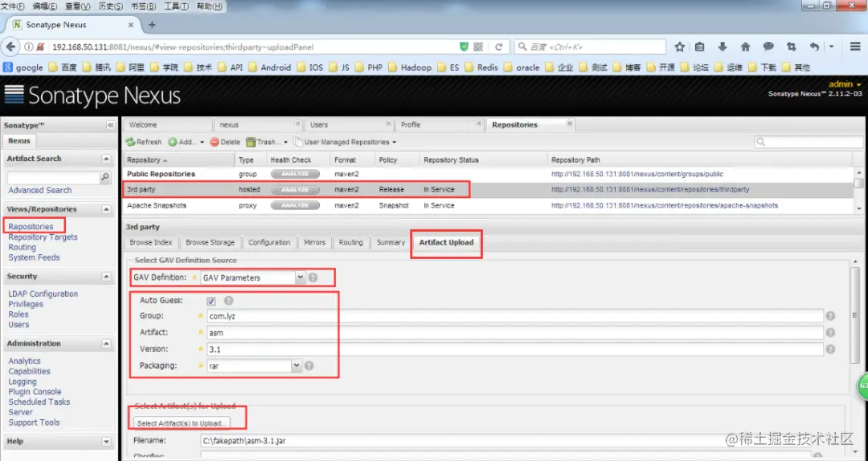The image size is (868, 461).
Task: Click Select Artifact(s) to Upload button
Action: coord(182,423)
